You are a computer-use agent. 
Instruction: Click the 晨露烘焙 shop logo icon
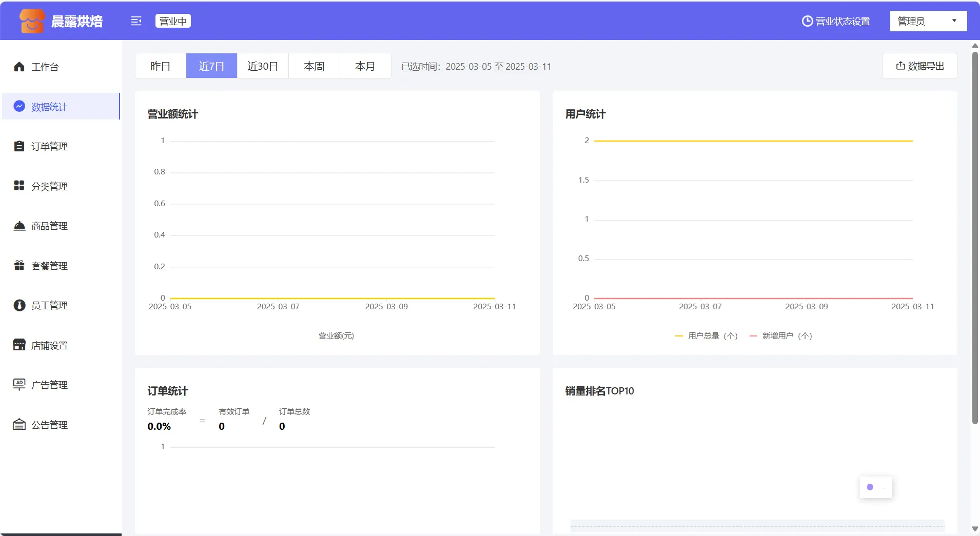click(32, 21)
